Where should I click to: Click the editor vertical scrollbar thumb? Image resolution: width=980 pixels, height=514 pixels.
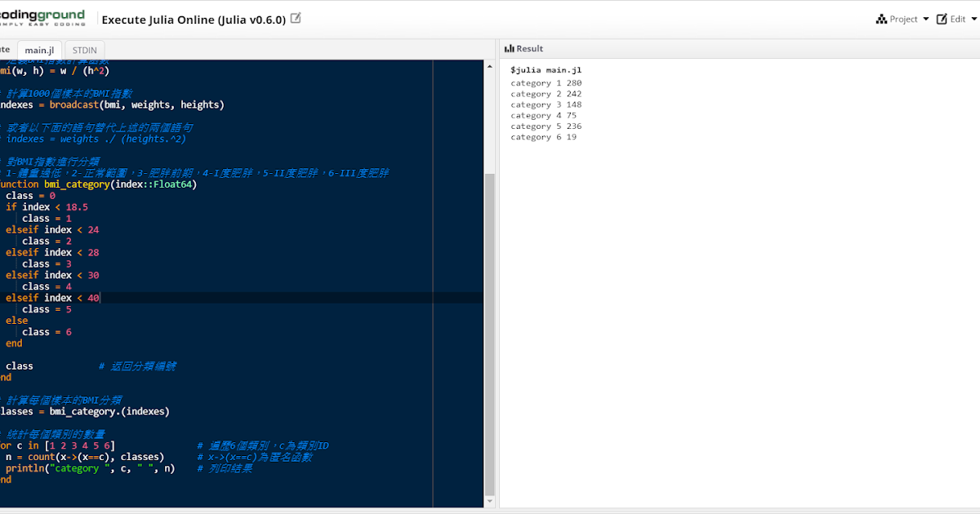[489, 333]
